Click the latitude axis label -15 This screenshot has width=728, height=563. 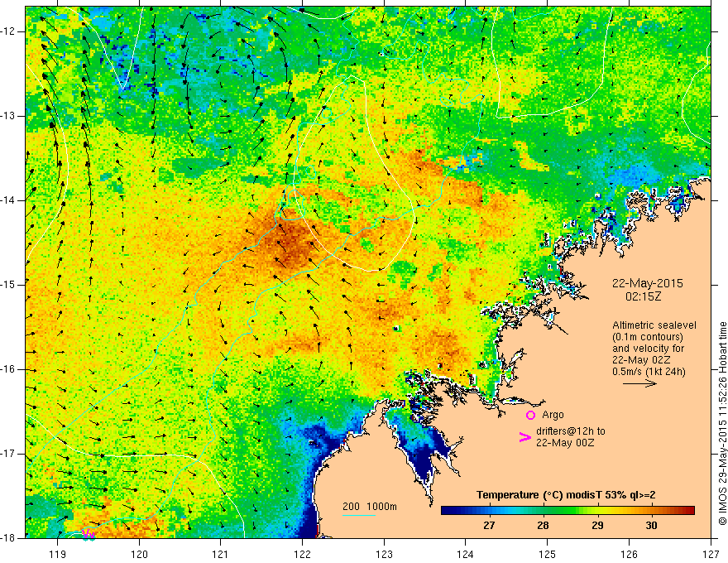pos(8,285)
